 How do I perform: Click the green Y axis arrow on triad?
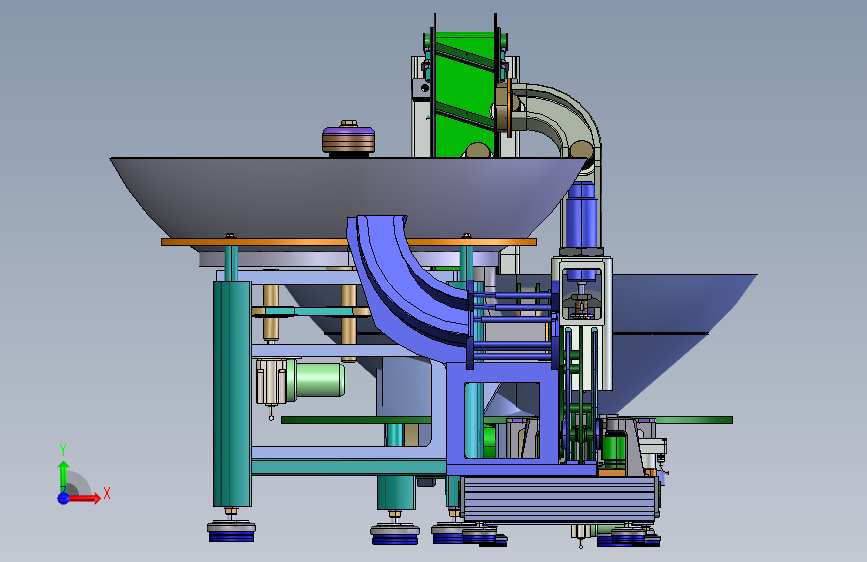click(64, 476)
